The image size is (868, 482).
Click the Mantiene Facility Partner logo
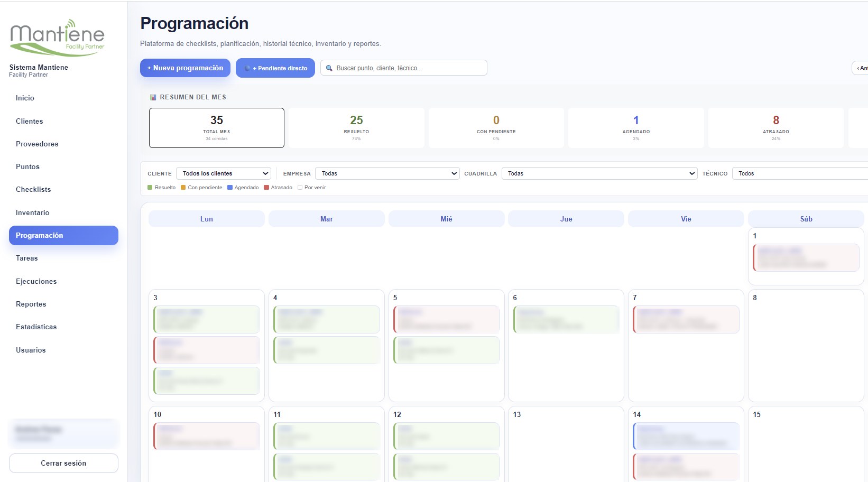[57, 38]
